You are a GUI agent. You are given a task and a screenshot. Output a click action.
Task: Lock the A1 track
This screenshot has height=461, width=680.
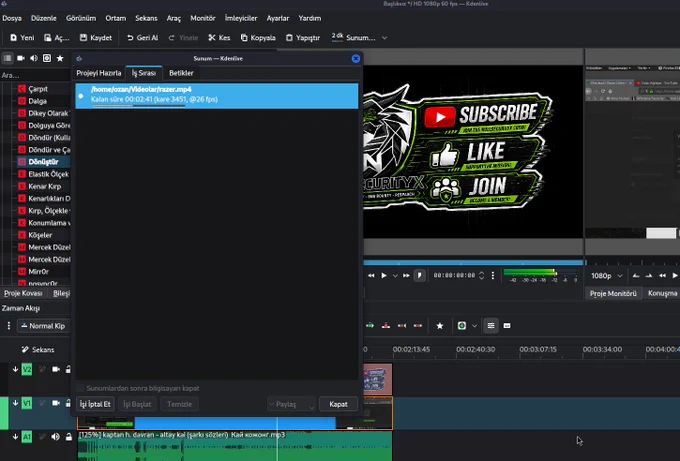pyautogui.click(x=69, y=437)
